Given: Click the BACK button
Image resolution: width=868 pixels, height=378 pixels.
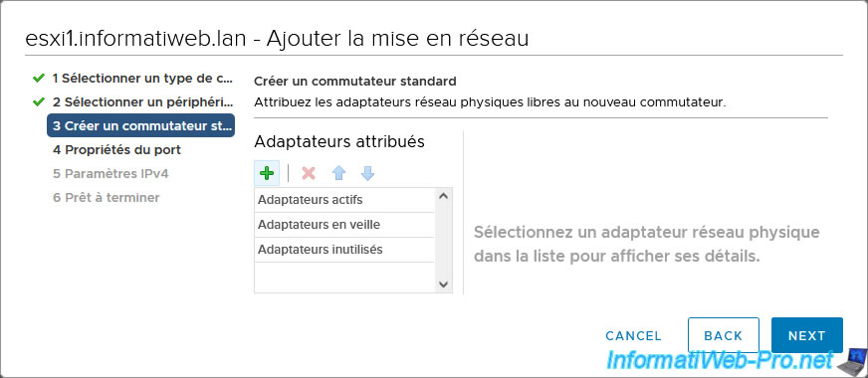Looking at the screenshot, I should [x=723, y=335].
